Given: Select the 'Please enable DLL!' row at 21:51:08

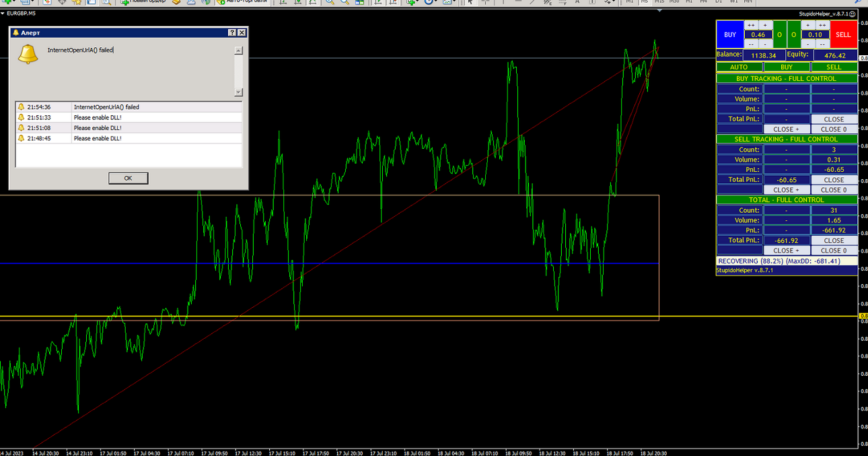Looking at the screenshot, I should tap(129, 128).
